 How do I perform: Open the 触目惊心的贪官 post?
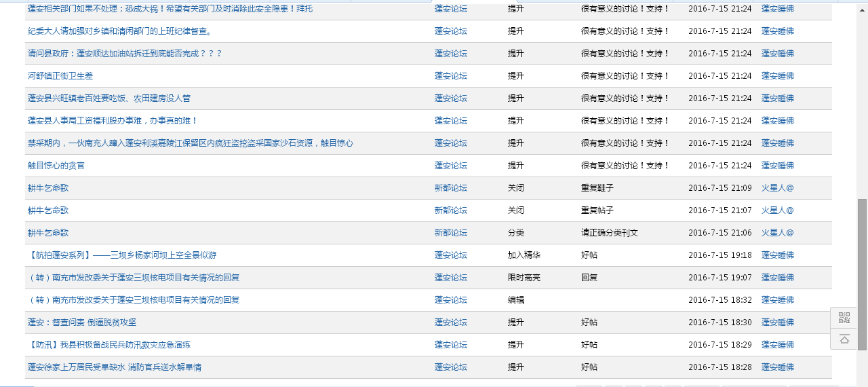(x=56, y=166)
